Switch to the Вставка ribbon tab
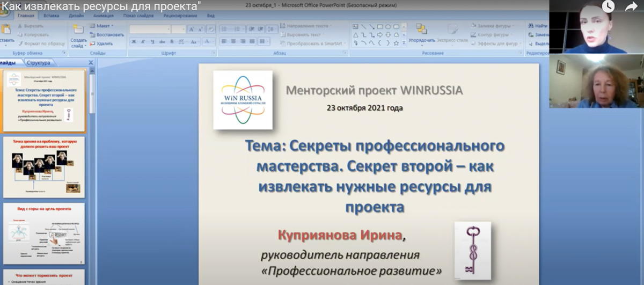644x285 pixels. (x=51, y=16)
